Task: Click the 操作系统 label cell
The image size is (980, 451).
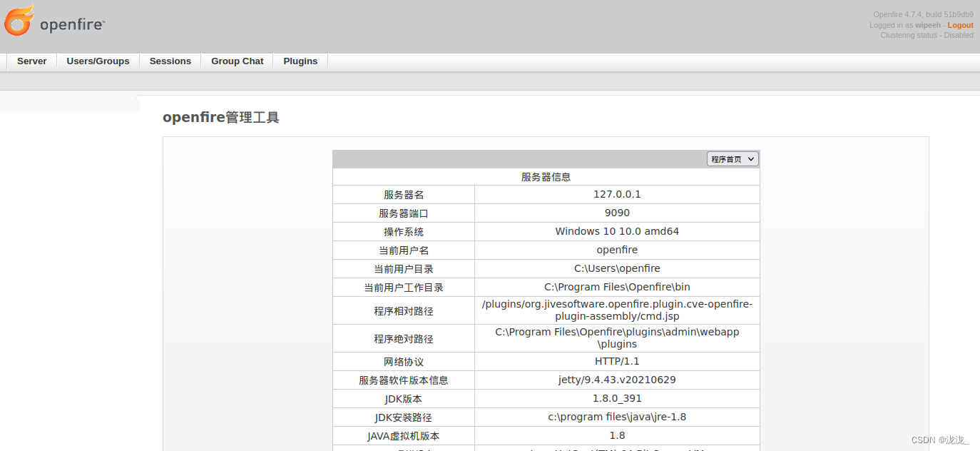Action: [404, 232]
